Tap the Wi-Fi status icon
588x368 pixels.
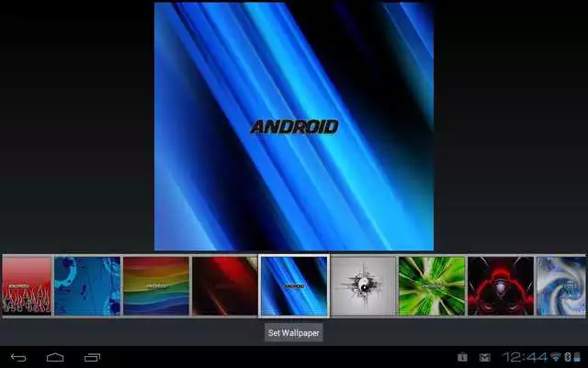click(556, 357)
